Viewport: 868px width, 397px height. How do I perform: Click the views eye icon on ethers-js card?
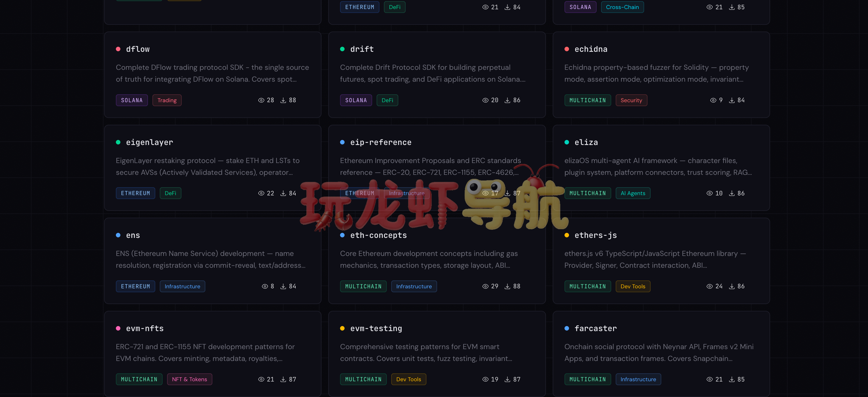709,286
